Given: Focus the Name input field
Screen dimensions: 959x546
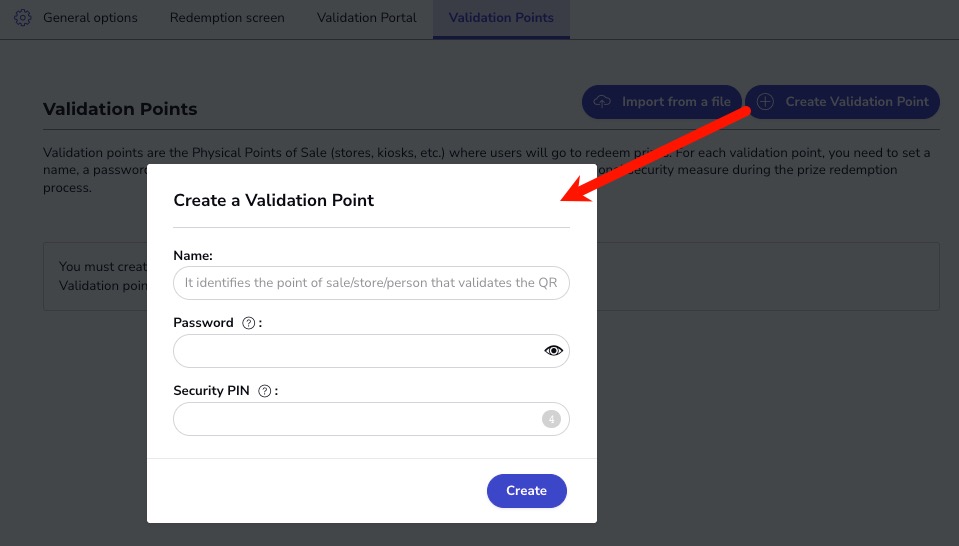Looking at the screenshot, I should pyautogui.click(x=371, y=282).
